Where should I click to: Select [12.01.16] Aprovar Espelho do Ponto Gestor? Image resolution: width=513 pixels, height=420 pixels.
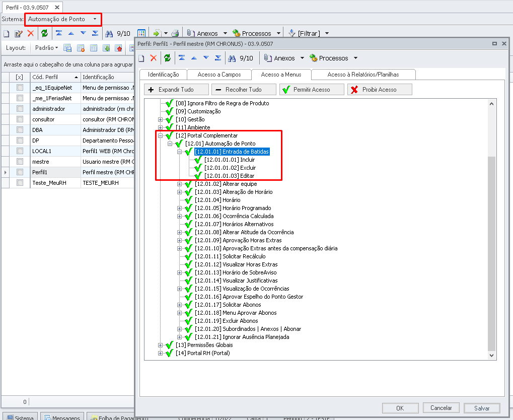pyautogui.click(x=249, y=297)
